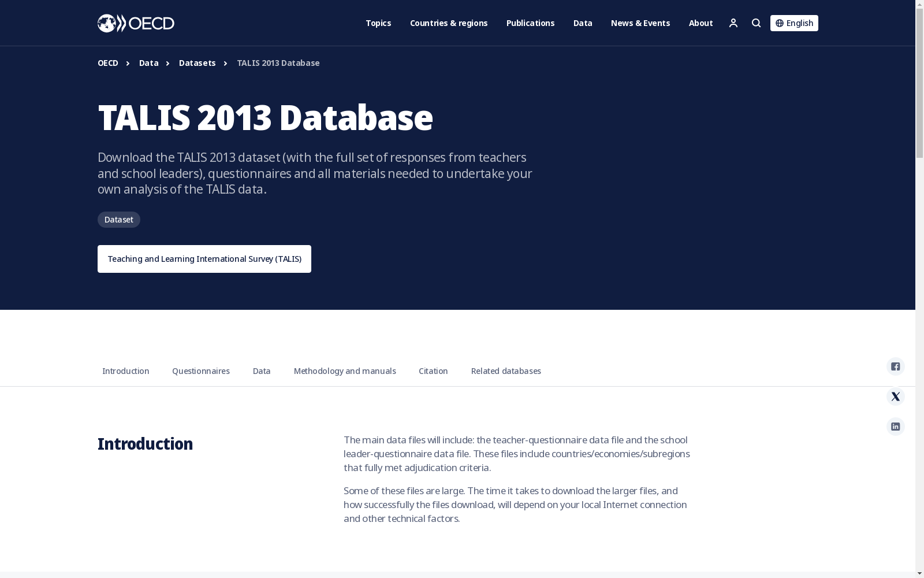924x578 pixels.
Task: Click the scrollbar up arrow
Action: coord(919,5)
